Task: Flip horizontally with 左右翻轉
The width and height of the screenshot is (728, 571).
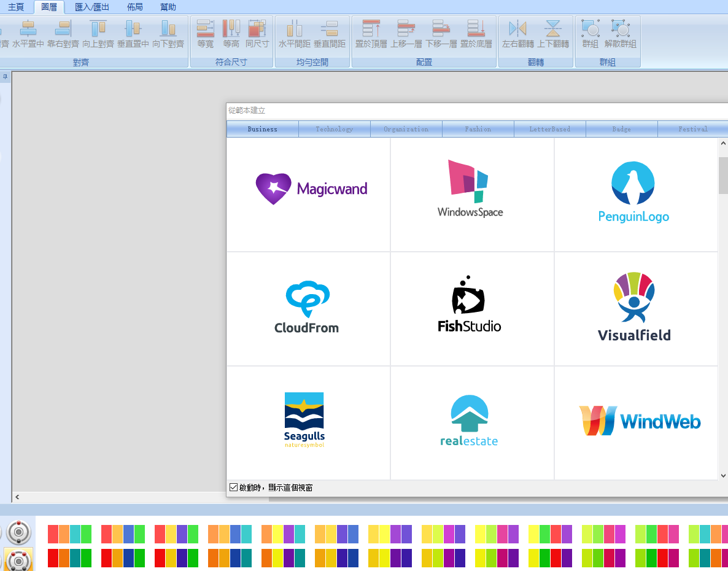Action: point(517,34)
